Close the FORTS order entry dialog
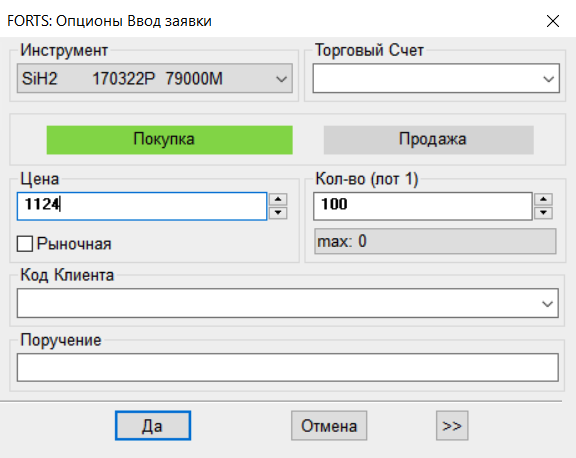This screenshot has width=576, height=458. point(552,21)
